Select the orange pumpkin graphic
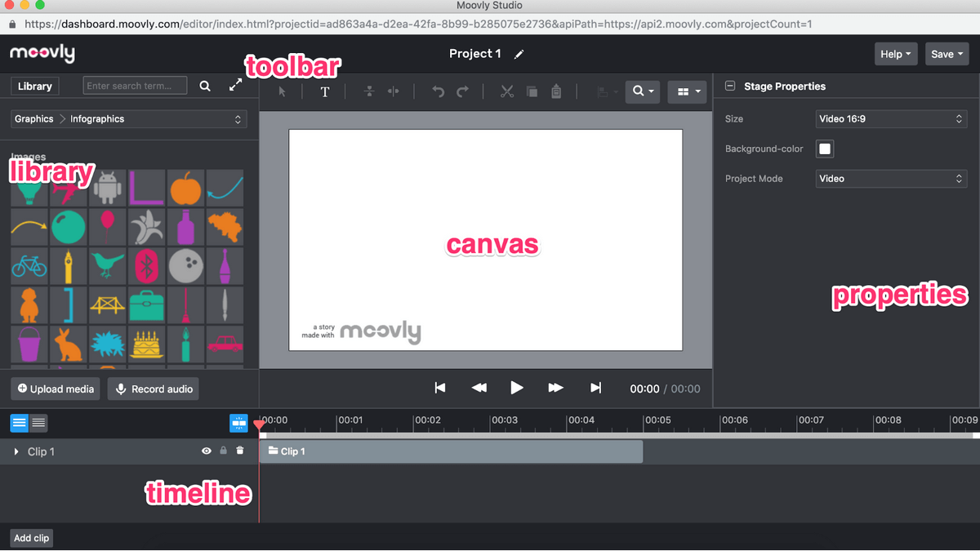 point(186,189)
